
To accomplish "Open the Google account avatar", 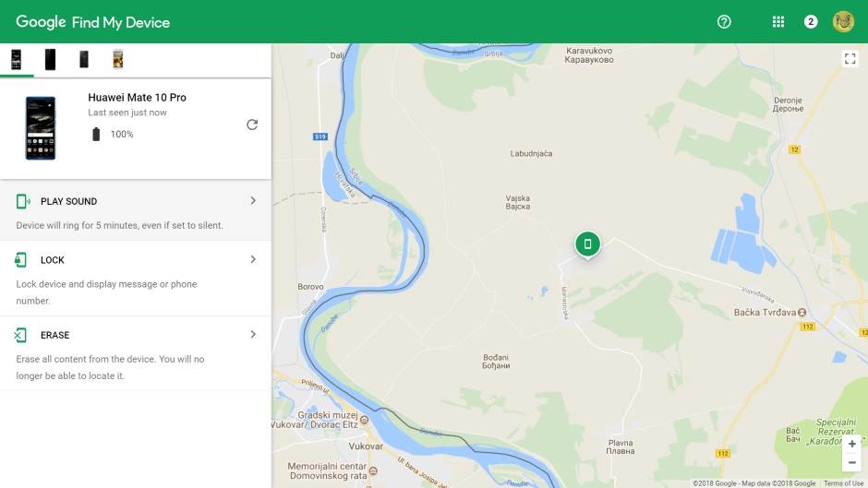I will coord(843,21).
